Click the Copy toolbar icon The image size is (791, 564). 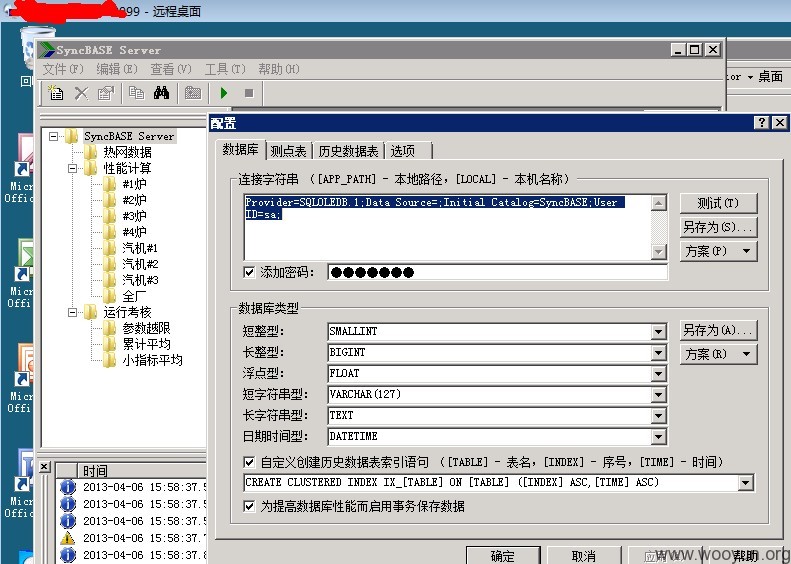(x=136, y=93)
